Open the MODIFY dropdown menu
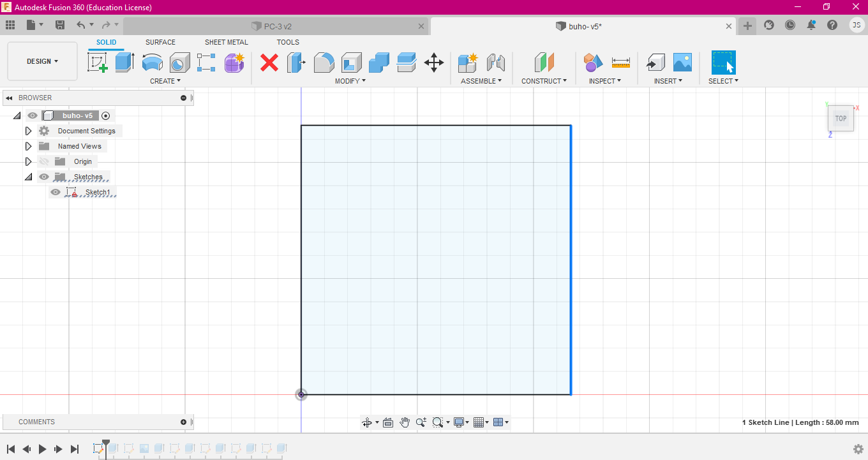Viewport: 868px width, 460px height. click(350, 81)
